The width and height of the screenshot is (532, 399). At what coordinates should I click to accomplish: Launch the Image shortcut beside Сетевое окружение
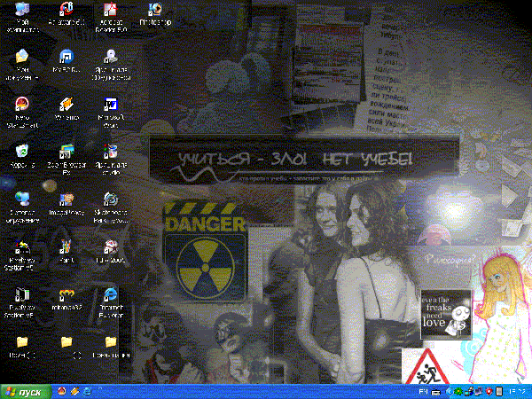(x=66, y=204)
